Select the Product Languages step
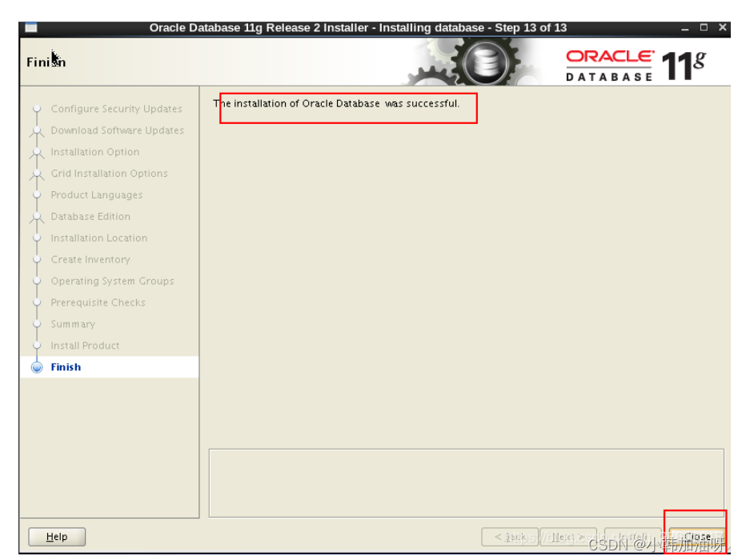 pyautogui.click(x=97, y=195)
